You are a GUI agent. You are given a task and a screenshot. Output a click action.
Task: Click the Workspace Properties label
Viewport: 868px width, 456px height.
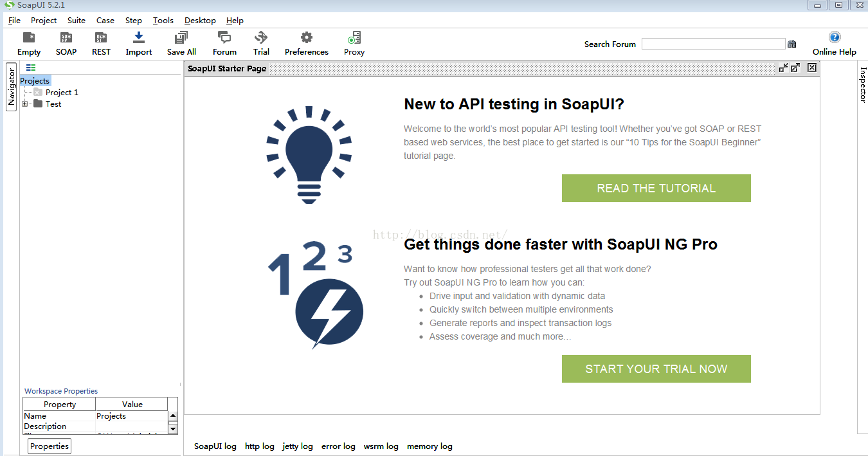(x=61, y=391)
